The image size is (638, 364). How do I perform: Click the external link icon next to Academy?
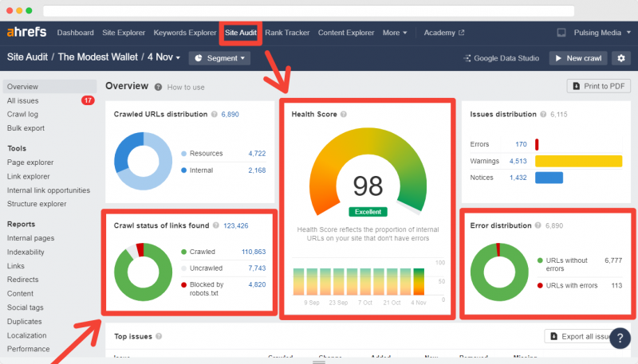tap(461, 33)
